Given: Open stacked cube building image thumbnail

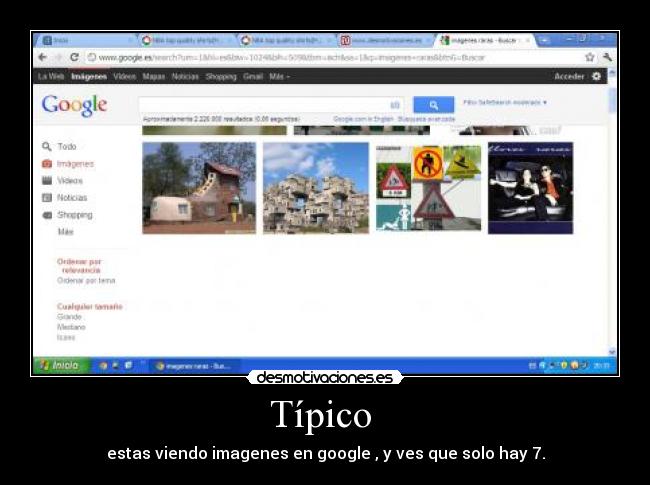Looking at the screenshot, I should click(x=316, y=188).
